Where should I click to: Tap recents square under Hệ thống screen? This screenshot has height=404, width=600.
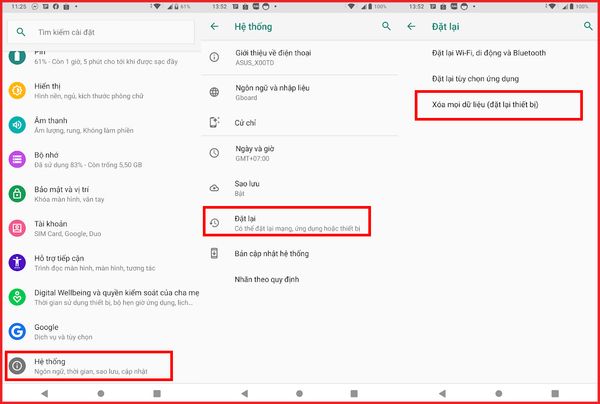pos(354,393)
